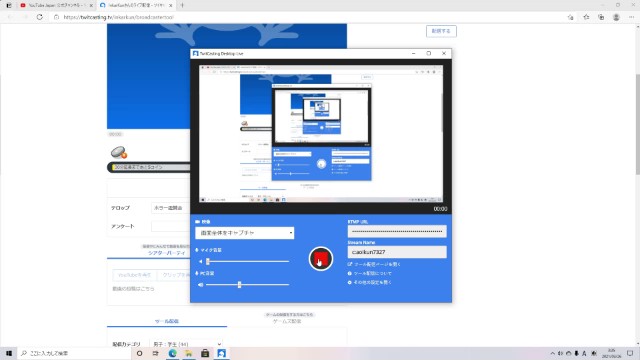
Task: Click the favorites star icon in toolbar
Action: pyautogui.click(x=586, y=17)
